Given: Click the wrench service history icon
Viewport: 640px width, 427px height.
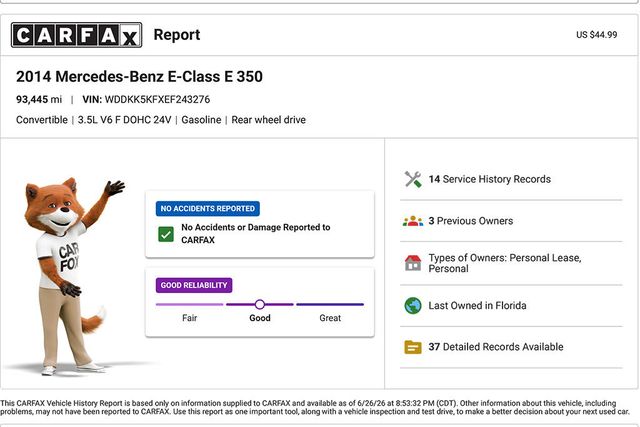Looking at the screenshot, I should tap(413, 179).
